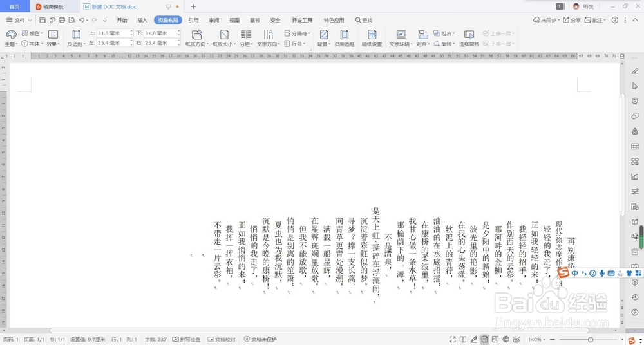Toggle eye protection mode icon

pyautogui.click(x=516, y=340)
